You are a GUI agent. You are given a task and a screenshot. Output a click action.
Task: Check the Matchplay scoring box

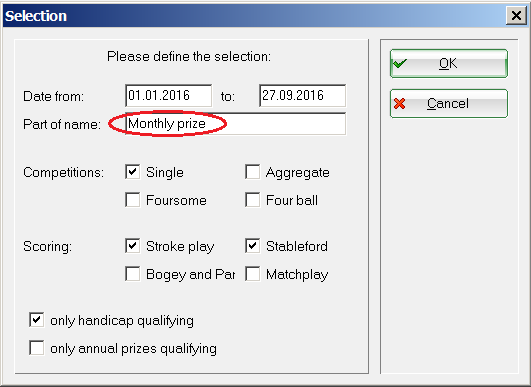(253, 274)
